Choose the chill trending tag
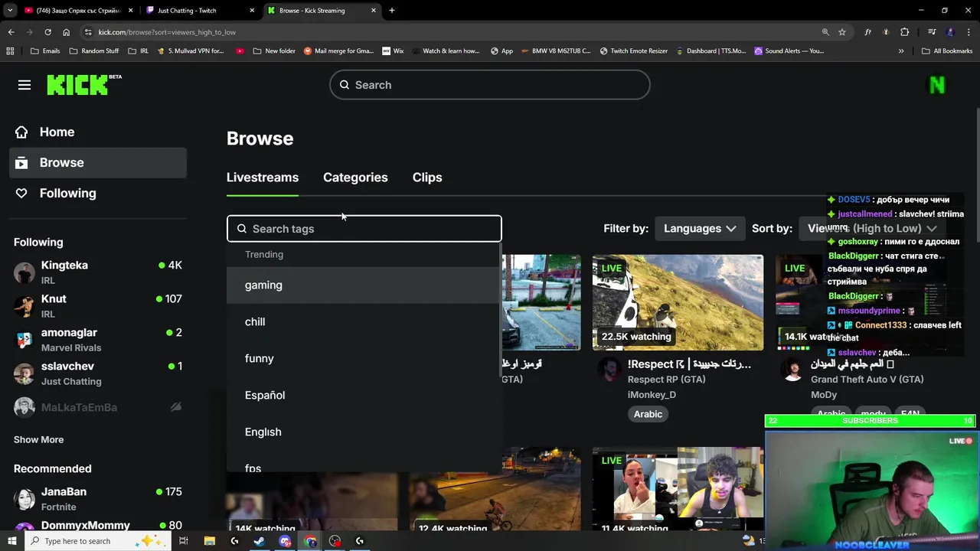980x551 pixels. click(x=364, y=321)
